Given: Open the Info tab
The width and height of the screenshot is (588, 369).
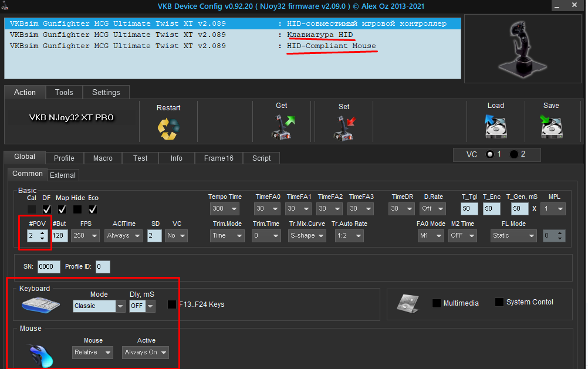Looking at the screenshot, I should [x=176, y=158].
